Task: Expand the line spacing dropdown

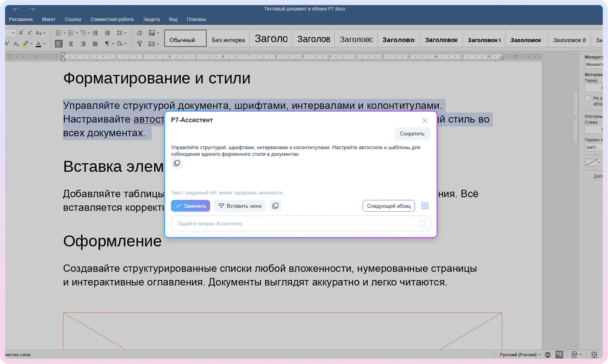Action: pos(125,33)
